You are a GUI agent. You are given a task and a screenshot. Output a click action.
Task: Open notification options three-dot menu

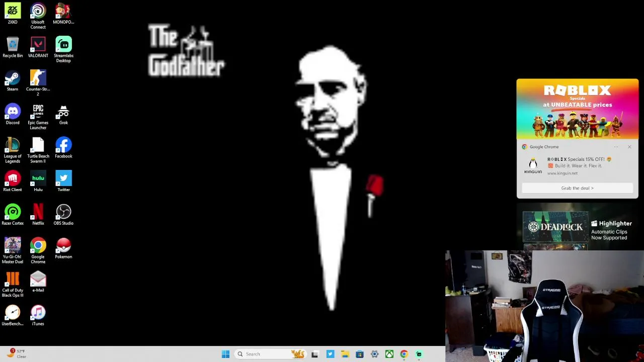616,147
